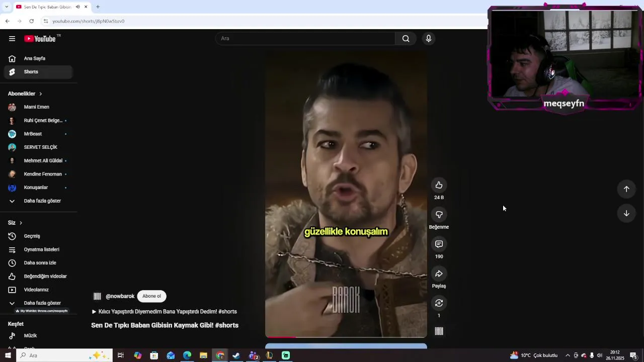Launch Microsoft Edge from the taskbar

pos(187,355)
